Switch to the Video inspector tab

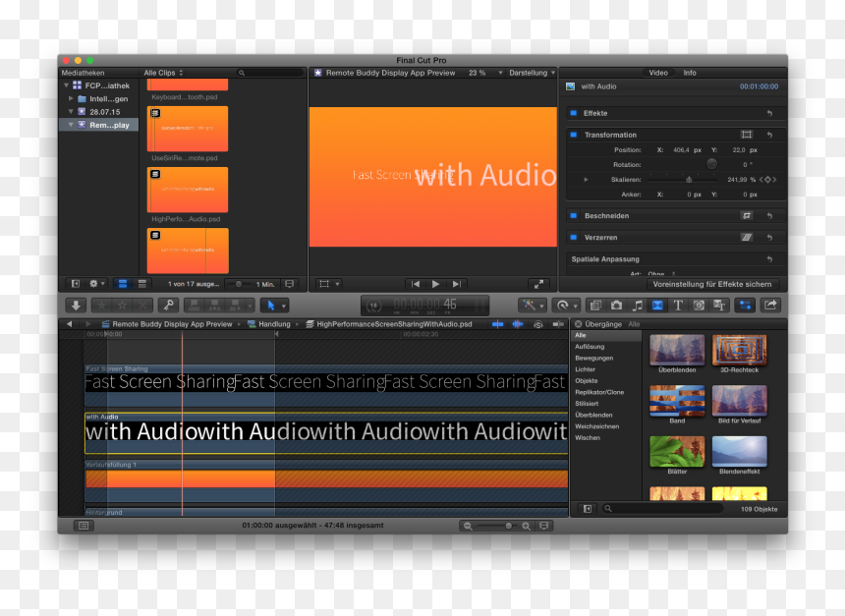click(658, 73)
